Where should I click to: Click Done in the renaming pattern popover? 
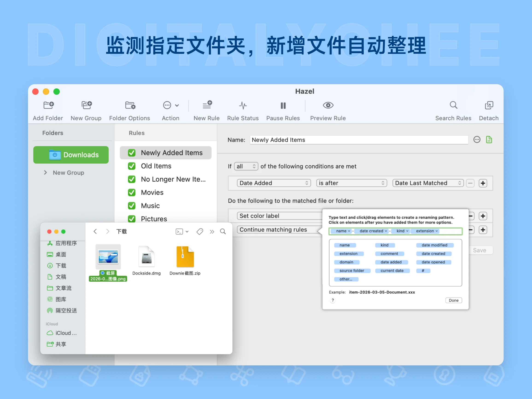point(454,300)
